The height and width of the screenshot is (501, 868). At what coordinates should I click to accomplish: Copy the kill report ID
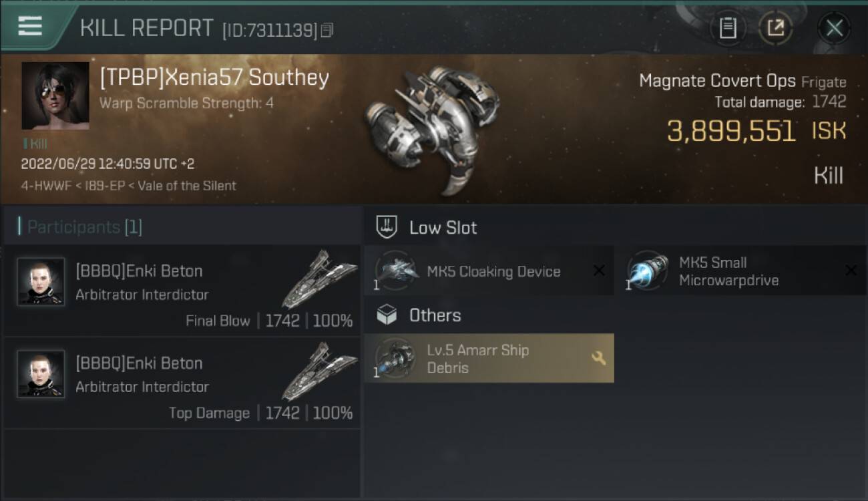[327, 30]
